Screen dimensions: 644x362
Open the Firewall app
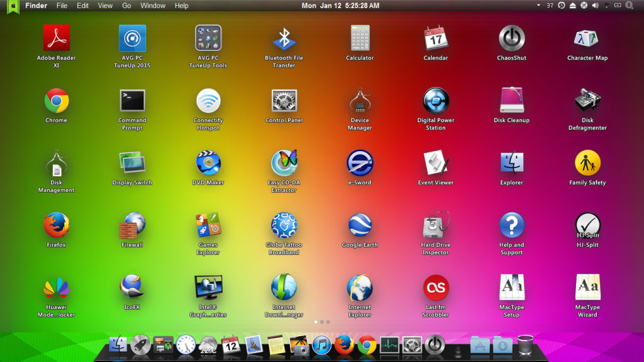pos(132,225)
